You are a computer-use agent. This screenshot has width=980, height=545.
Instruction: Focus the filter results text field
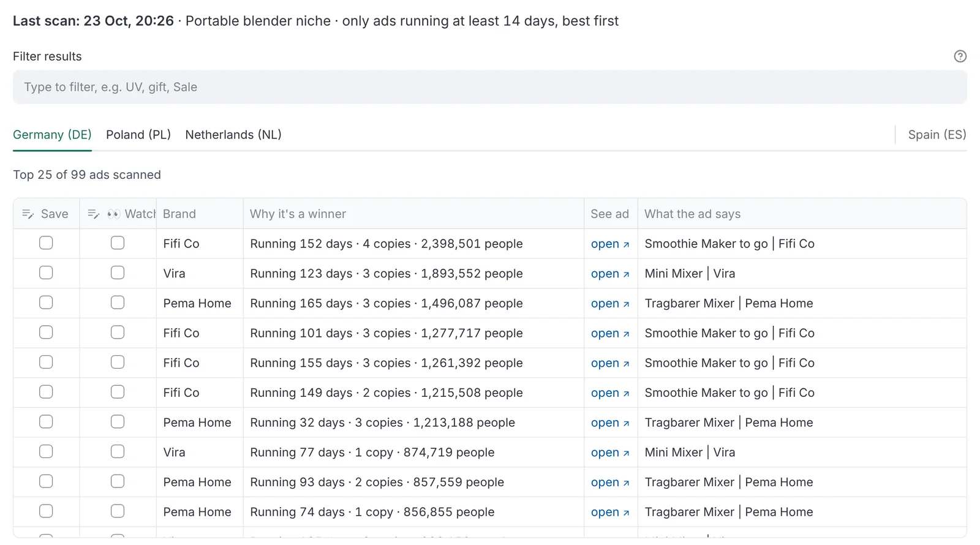pyautogui.click(x=490, y=87)
